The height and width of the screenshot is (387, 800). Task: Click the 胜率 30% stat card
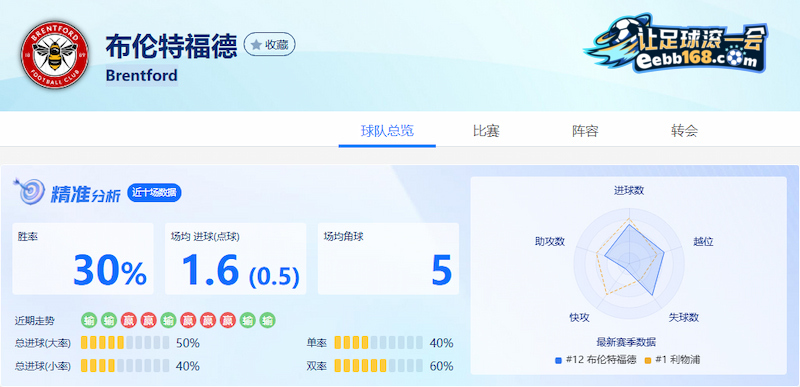(x=83, y=259)
